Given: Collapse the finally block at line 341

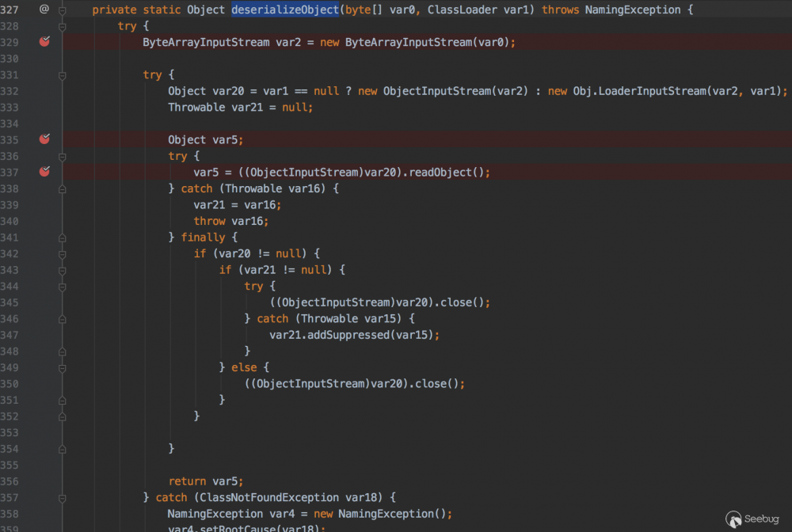Looking at the screenshot, I should tap(62, 237).
